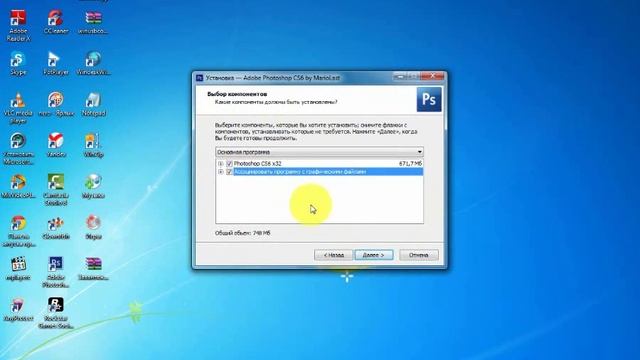The width and height of the screenshot is (640, 360).
Task: Open the Adobe Reader X desktop shortcut
Action: point(18,25)
